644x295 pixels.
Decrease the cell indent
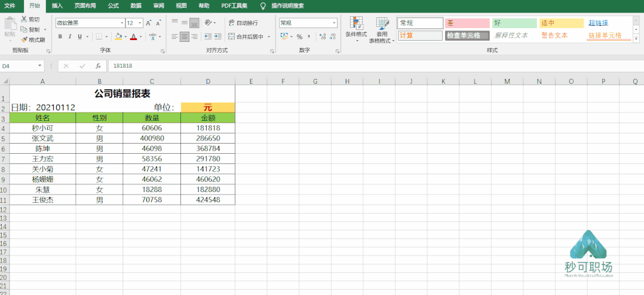coord(208,37)
